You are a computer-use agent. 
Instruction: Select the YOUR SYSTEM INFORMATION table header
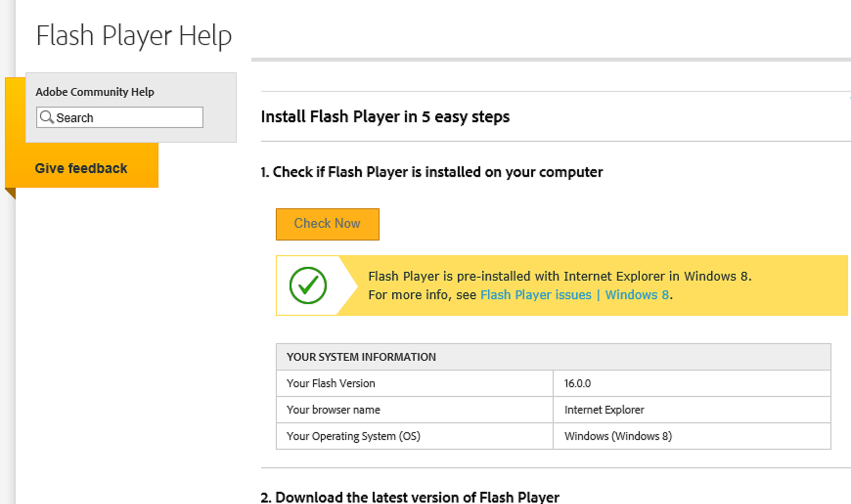[x=361, y=357]
